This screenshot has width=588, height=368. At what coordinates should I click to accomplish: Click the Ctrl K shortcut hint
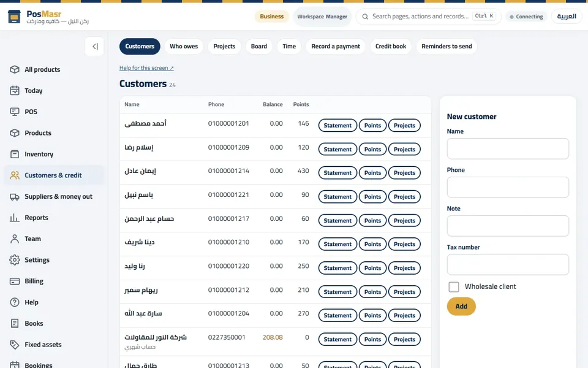[484, 16]
